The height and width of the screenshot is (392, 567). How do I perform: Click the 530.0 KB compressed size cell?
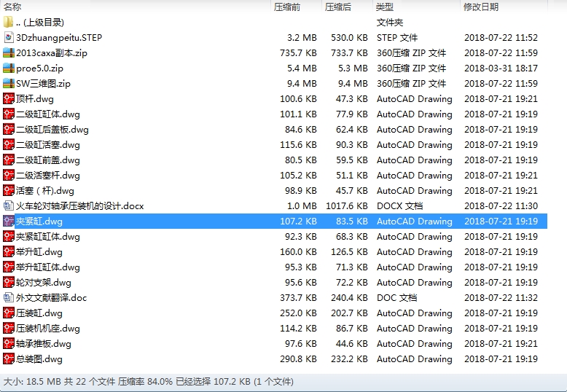click(x=349, y=38)
